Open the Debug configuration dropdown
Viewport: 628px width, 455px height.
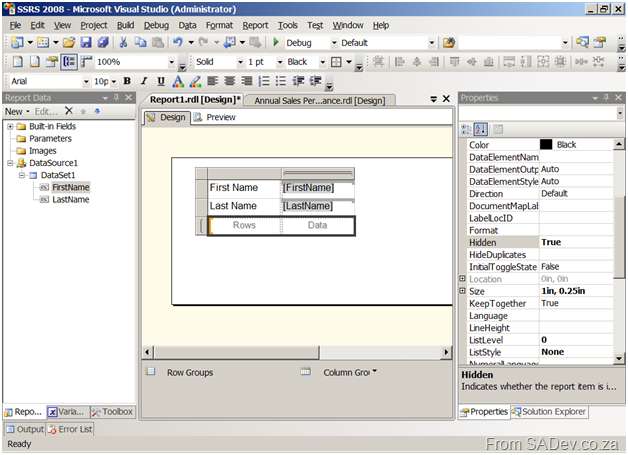point(334,43)
